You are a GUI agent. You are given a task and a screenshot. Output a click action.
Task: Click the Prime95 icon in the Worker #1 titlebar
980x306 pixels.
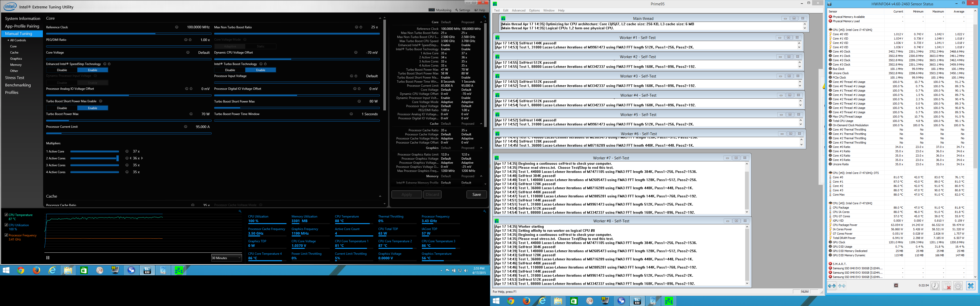click(497, 38)
